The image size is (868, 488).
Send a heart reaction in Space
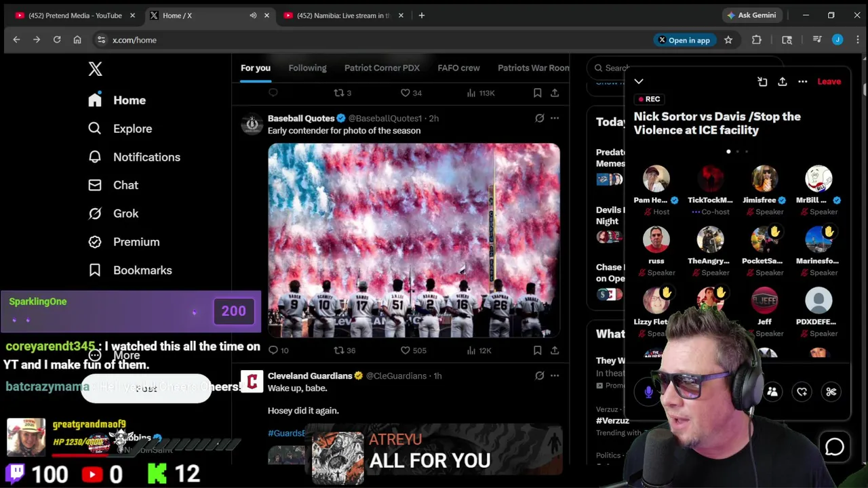coord(802,392)
